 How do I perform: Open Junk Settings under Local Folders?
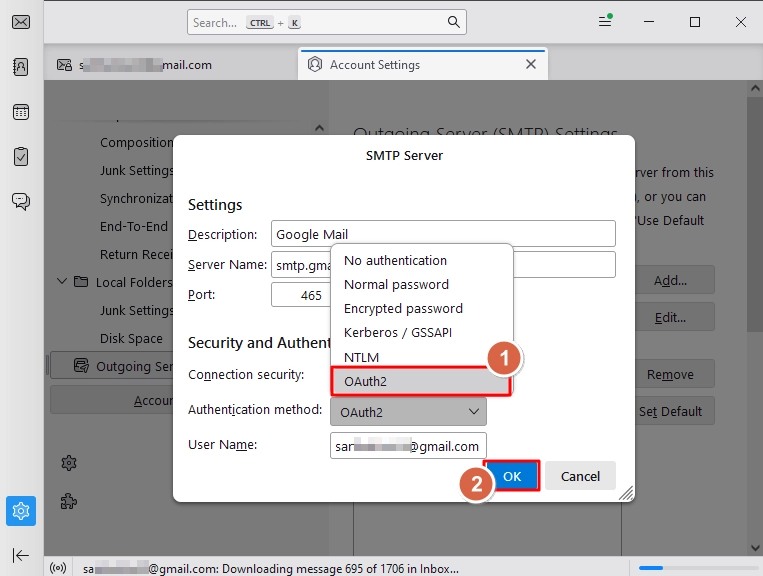136,310
